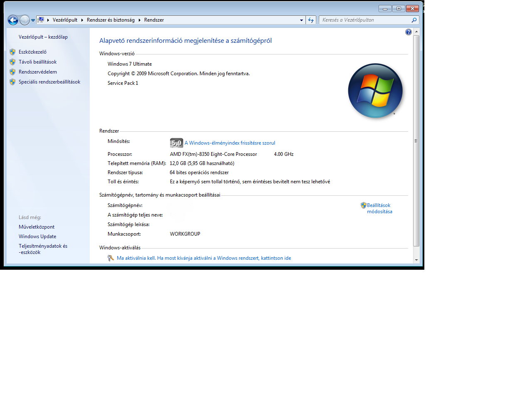Click the magnifier search icon
The width and height of the screenshot is (532, 399).
414,20
